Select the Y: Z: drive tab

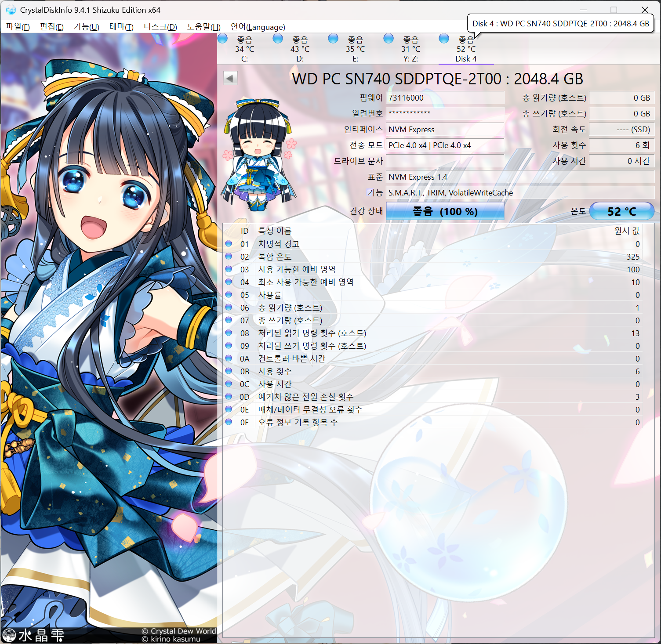point(411,49)
